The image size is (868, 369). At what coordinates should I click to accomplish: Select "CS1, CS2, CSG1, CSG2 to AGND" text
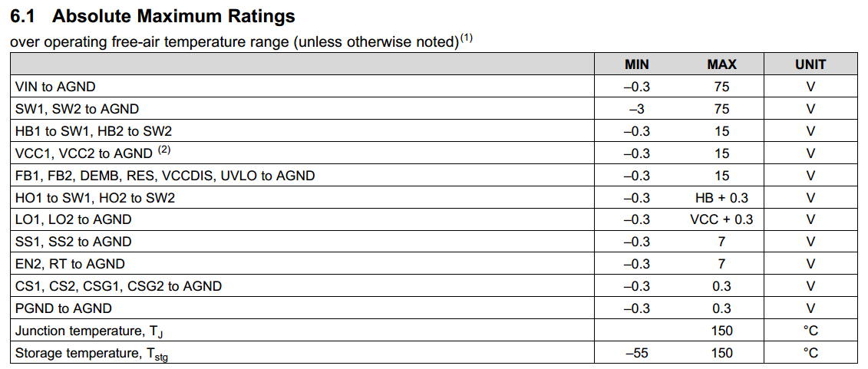[x=118, y=286]
